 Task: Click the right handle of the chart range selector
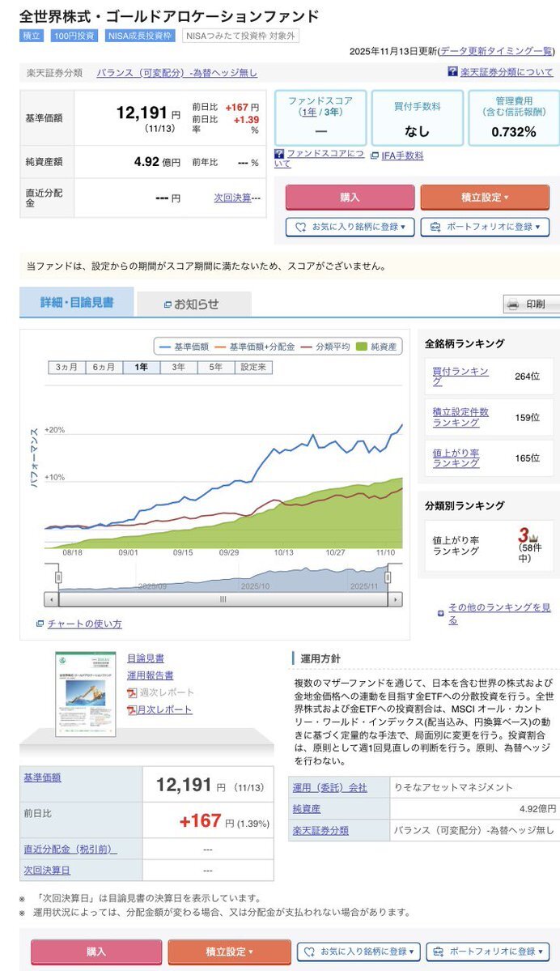[388, 577]
